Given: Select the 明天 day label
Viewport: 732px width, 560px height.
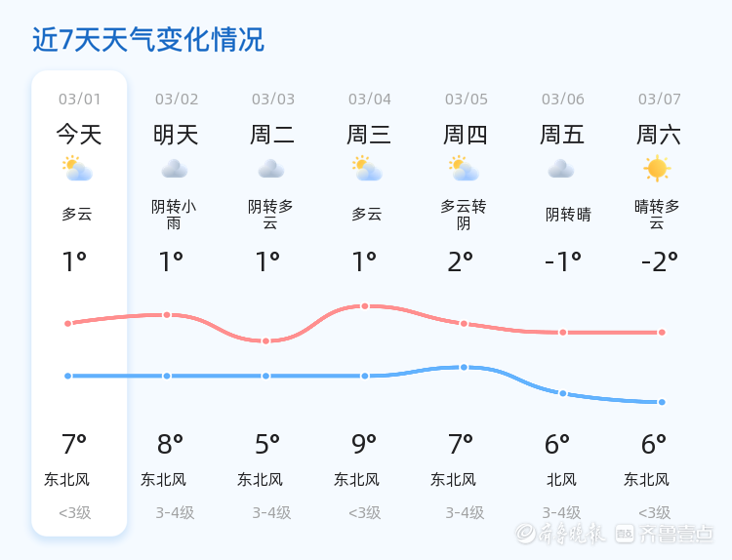Looking at the screenshot, I should pos(176,135).
